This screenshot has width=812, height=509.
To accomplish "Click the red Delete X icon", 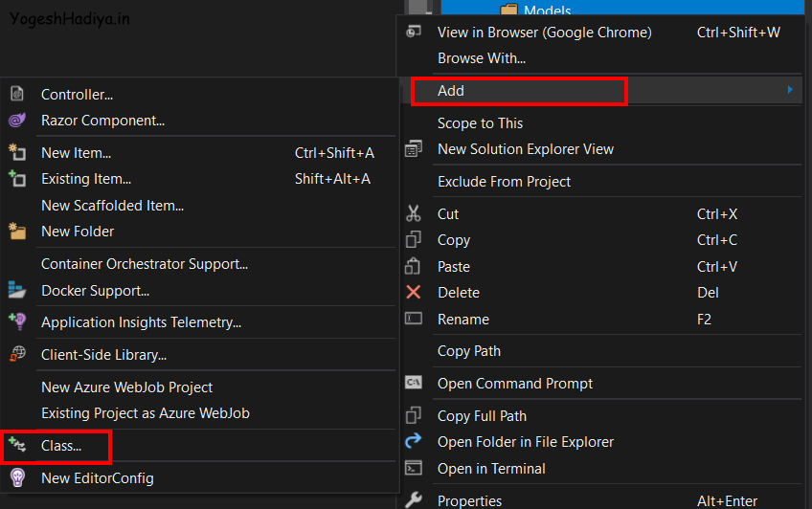I will tap(414, 293).
